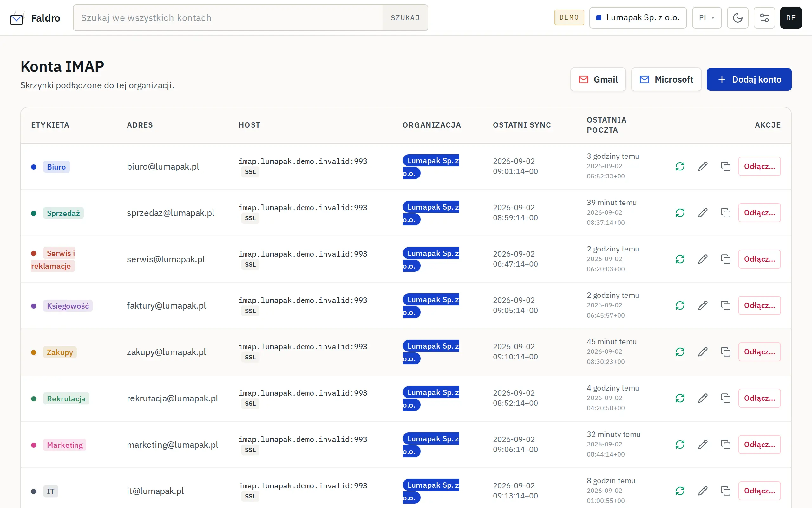Click the HOST column header

(x=249, y=125)
